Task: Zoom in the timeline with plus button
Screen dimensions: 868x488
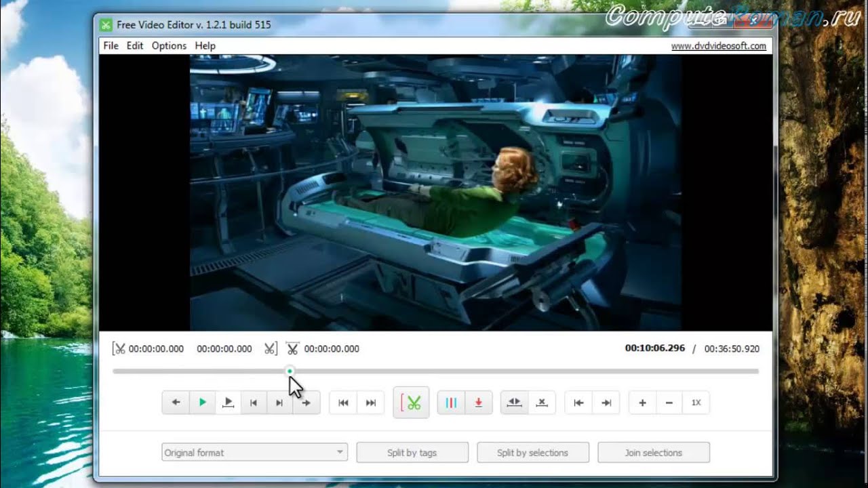Action: click(x=642, y=403)
